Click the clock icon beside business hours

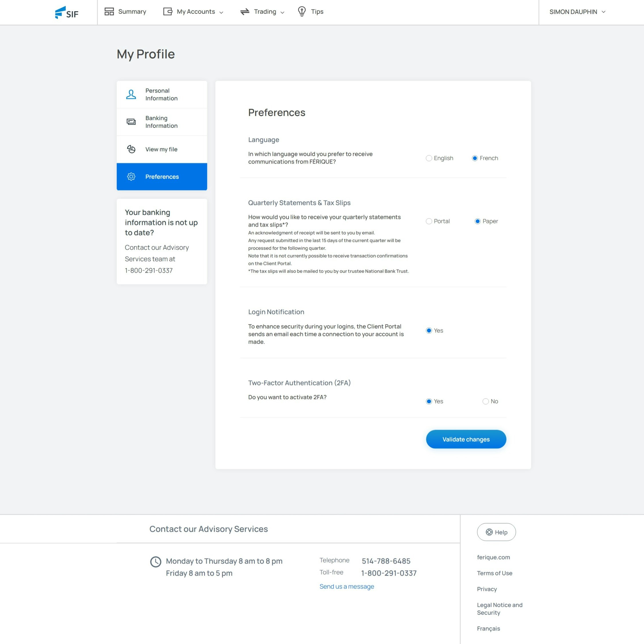[x=156, y=562]
